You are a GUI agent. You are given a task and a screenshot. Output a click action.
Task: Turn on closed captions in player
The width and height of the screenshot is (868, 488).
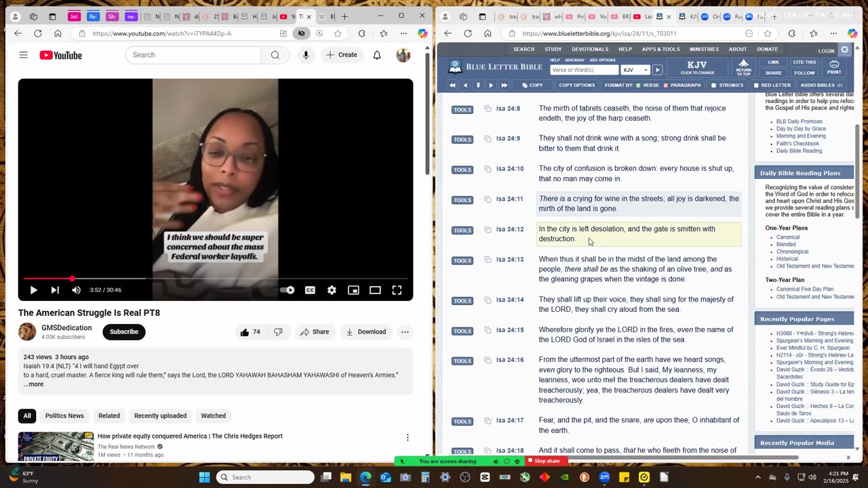coord(310,290)
